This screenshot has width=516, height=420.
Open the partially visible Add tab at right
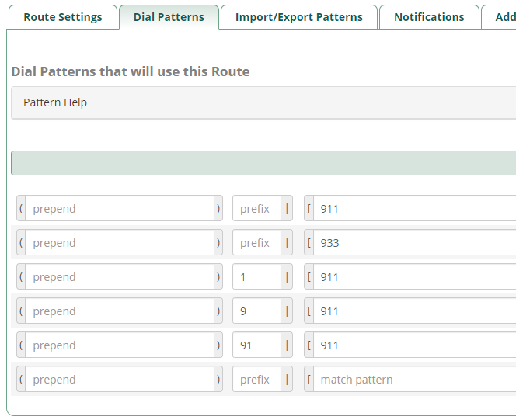[x=500, y=17]
